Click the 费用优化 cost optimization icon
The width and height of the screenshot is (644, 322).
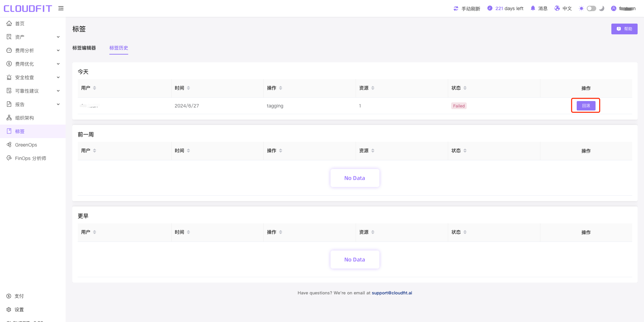[9, 64]
